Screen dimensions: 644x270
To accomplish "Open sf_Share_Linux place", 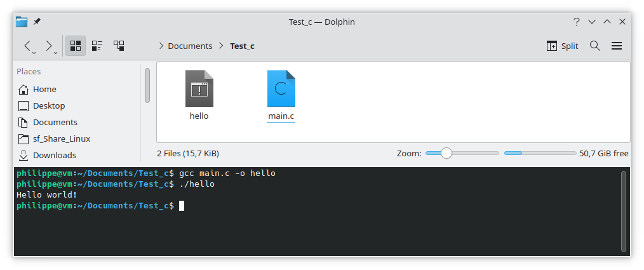I will (x=61, y=138).
